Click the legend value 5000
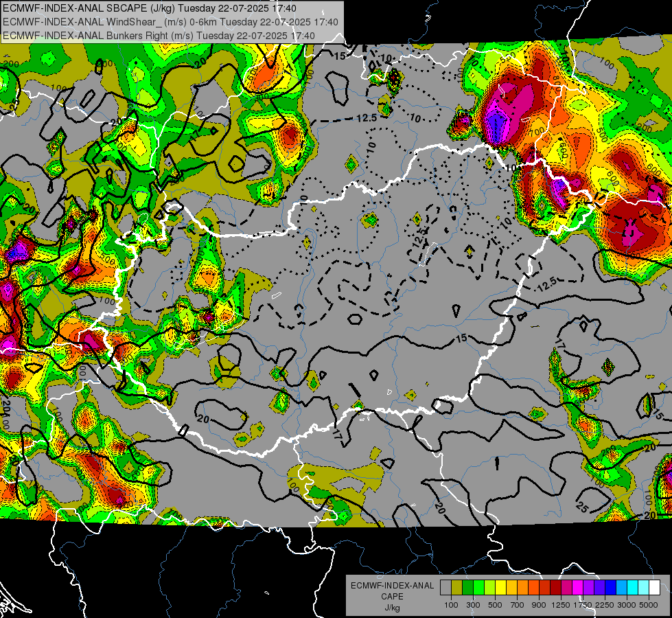 (649, 605)
